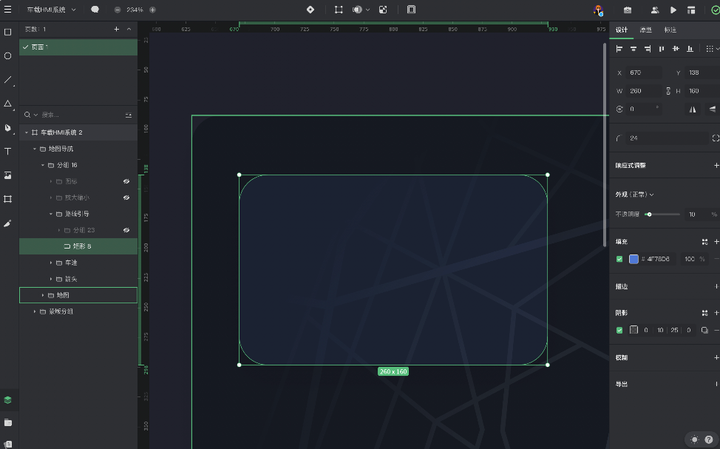Image resolution: width=720 pixels, height=449 pixels.
Task: Open the share collaborators icon
Action: pyautogui.click(x=655, y=10)
